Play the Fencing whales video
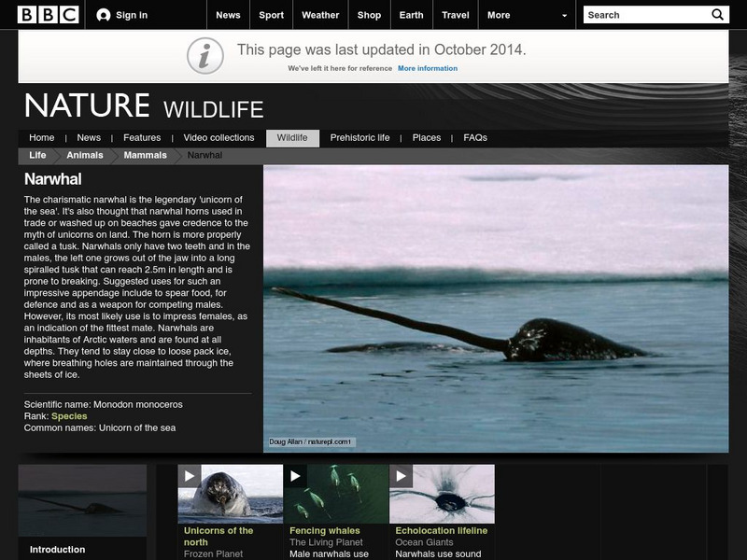 click(295, 476)
